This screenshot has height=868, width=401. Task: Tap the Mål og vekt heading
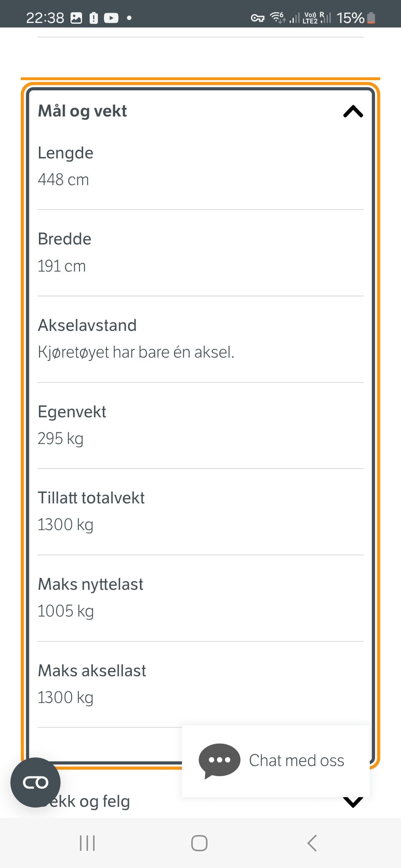pyautogui.click(x=82, y=111)
